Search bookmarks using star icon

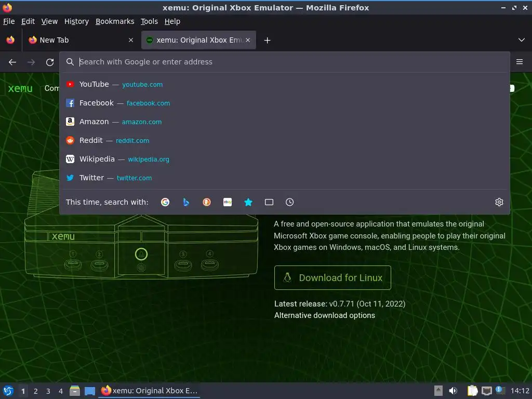[x=248, y=202]
